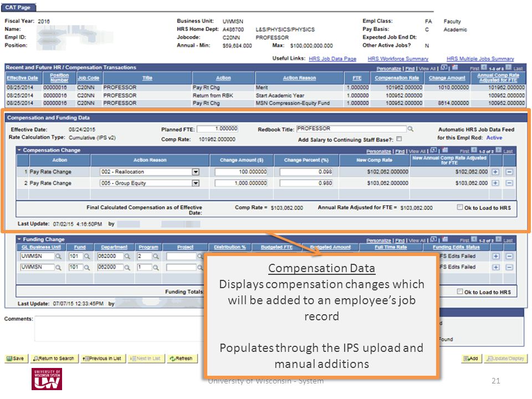Add a row after 002 - Reallocation
The image size is (532, 399).
[x=495, y=172]
